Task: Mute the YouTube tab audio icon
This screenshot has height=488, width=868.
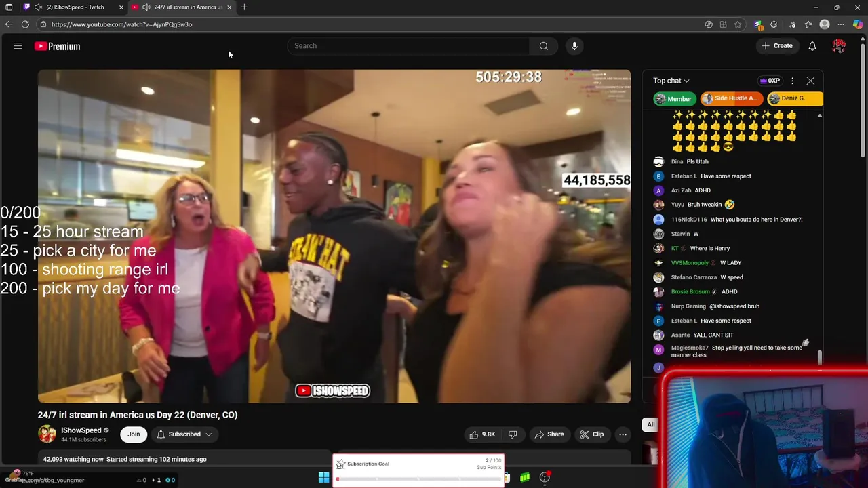Action: [146, 7]
